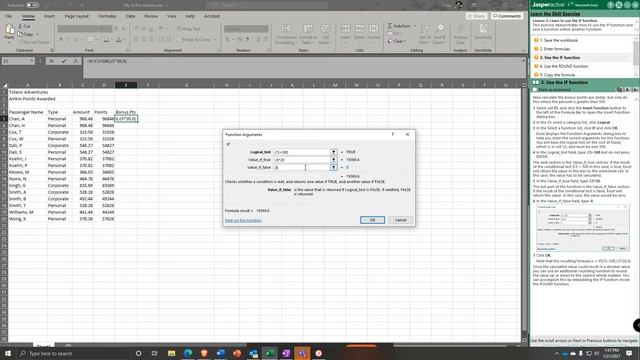Image resolution: width=640 pixels, height=360 pixels.
Task: Open the number format dropdown
Action: 266,29
